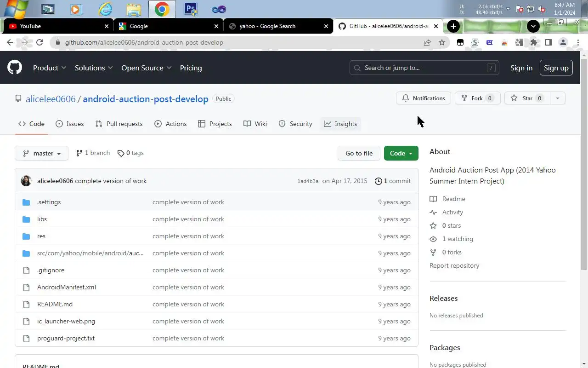Viewport: 588px width, 368px height.
Task: Click Go to file button
Action: coord(359,153)
